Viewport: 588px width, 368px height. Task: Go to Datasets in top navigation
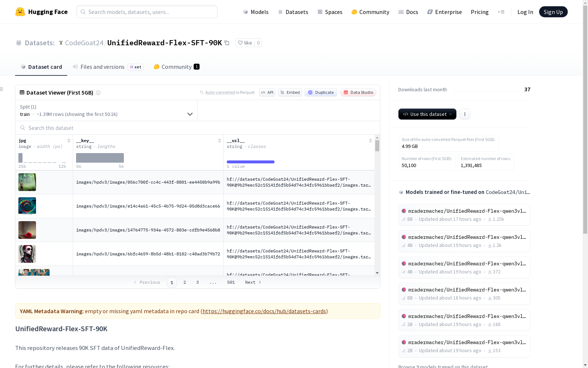(x=293, y=12)
